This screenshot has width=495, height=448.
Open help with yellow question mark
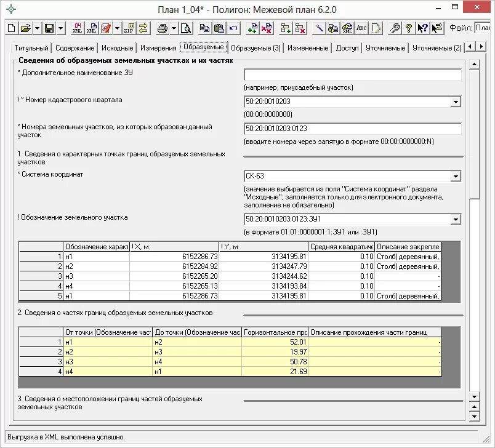pyautogui.click(x=409, y=28)
